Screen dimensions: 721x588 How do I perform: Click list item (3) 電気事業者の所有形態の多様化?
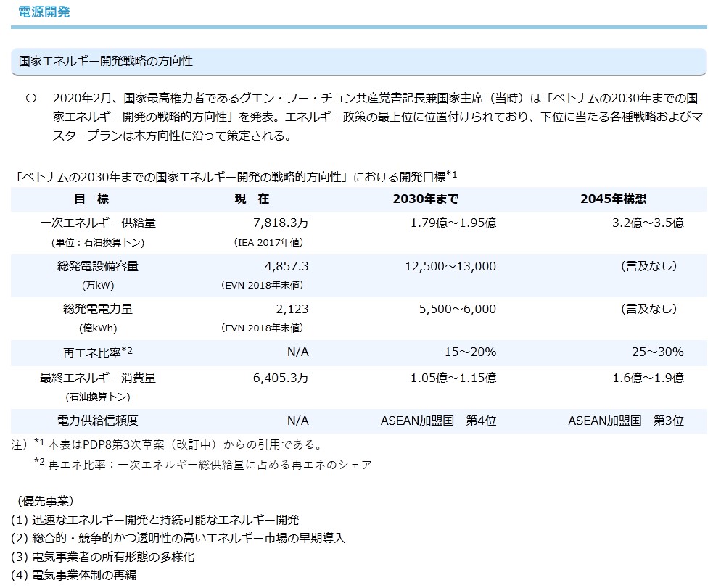point(103,557)
